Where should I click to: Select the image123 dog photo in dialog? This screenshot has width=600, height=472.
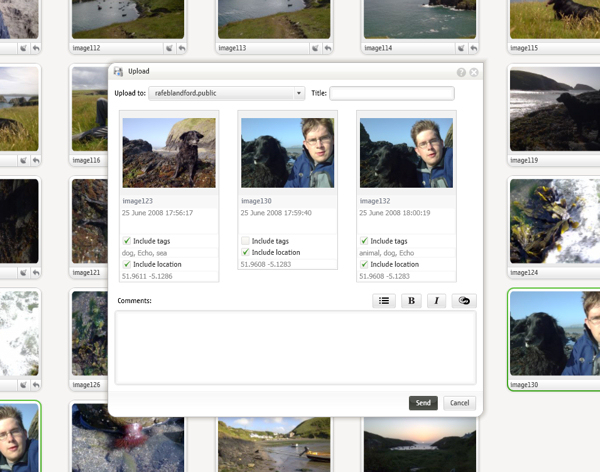tap(169, 153)
